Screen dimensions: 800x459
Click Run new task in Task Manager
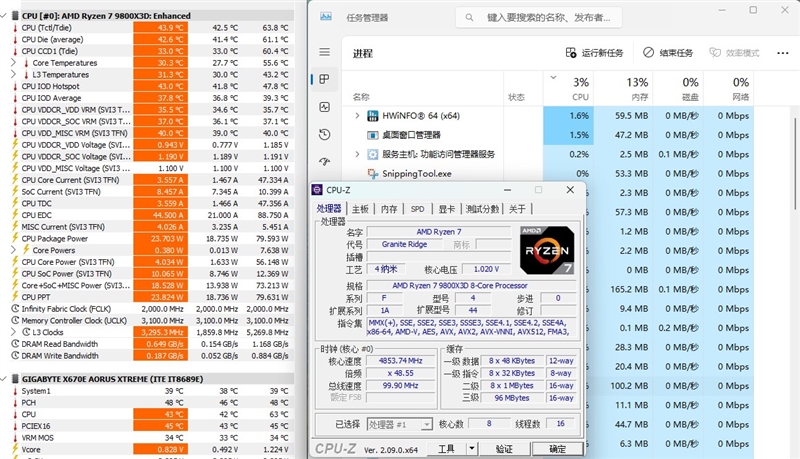594,53
